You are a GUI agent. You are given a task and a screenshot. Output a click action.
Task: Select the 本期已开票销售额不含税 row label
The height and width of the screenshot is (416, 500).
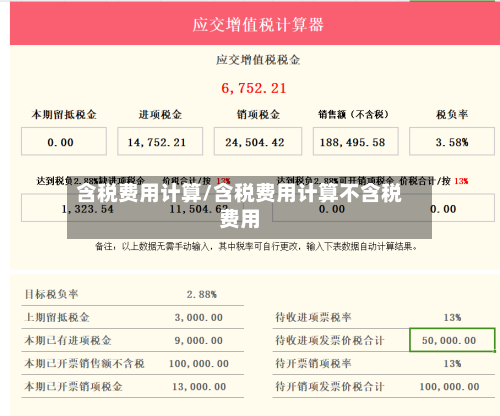tap(84, 363)
